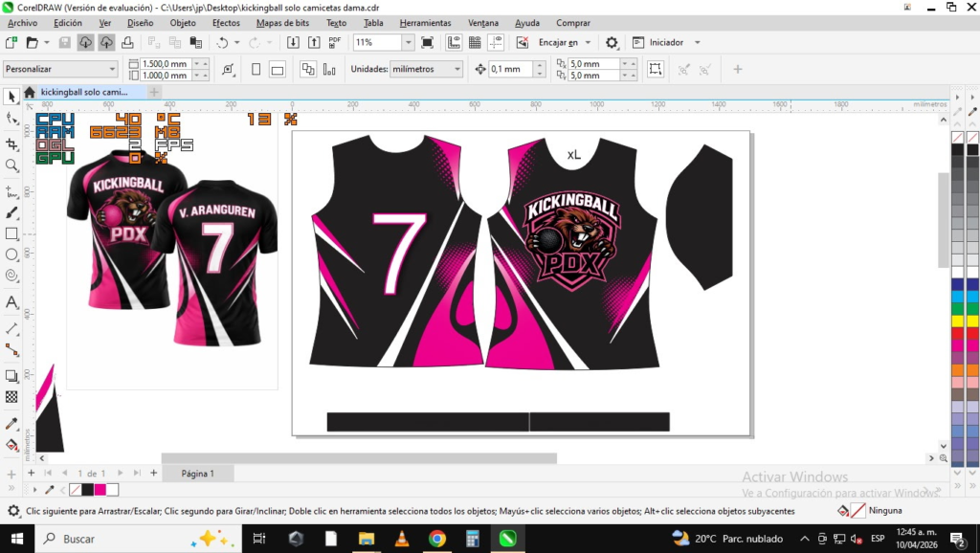Image resolution: width=980 pixels, height=553 pixels.
Task: Select the Freehand drawing tool
Action: pos(11,191)
